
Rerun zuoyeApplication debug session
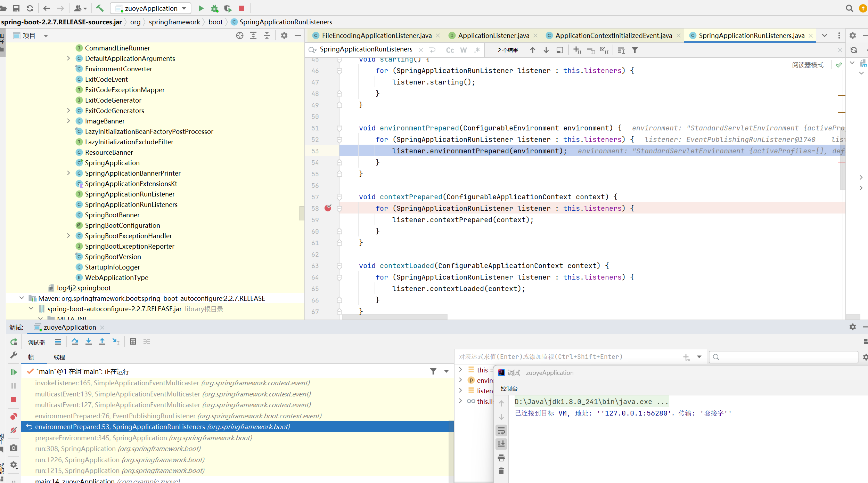14,342
